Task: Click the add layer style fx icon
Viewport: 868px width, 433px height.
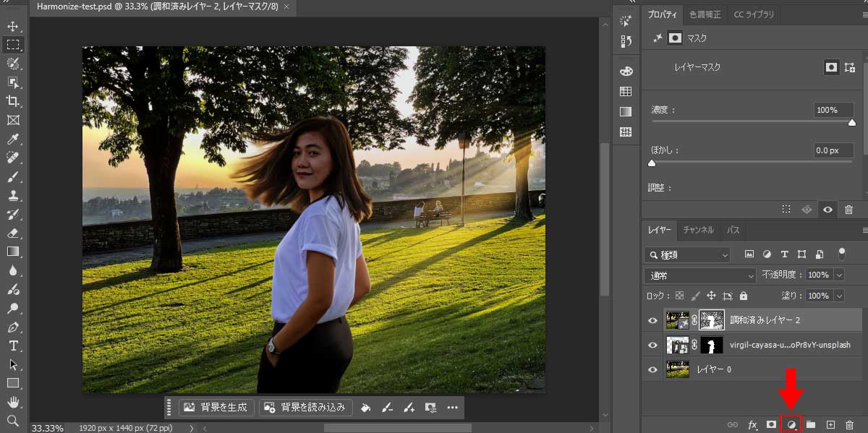Action: pyautogui.click(x=752, y=425)
